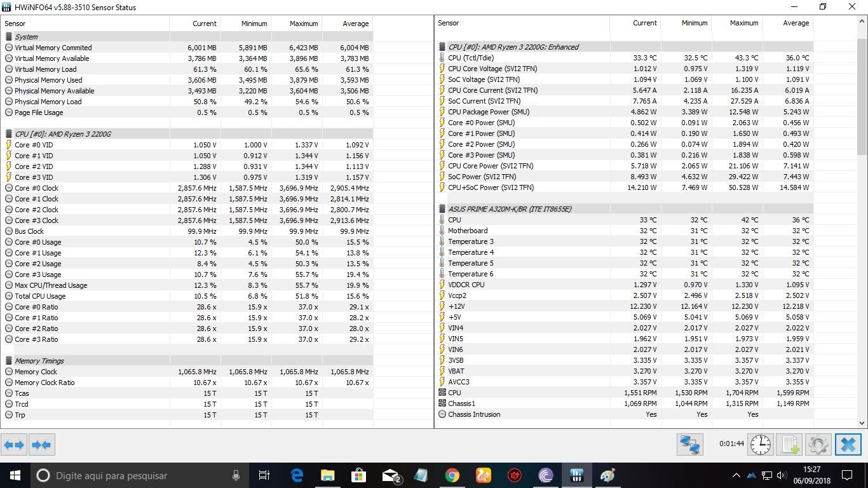The image size is (868, 488).
Task: Start logging sensors to file
Action: pos(790,444)
